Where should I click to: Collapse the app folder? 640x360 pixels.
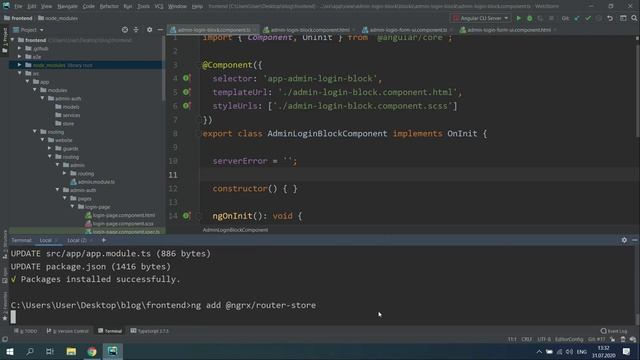[x=28, y=82]
